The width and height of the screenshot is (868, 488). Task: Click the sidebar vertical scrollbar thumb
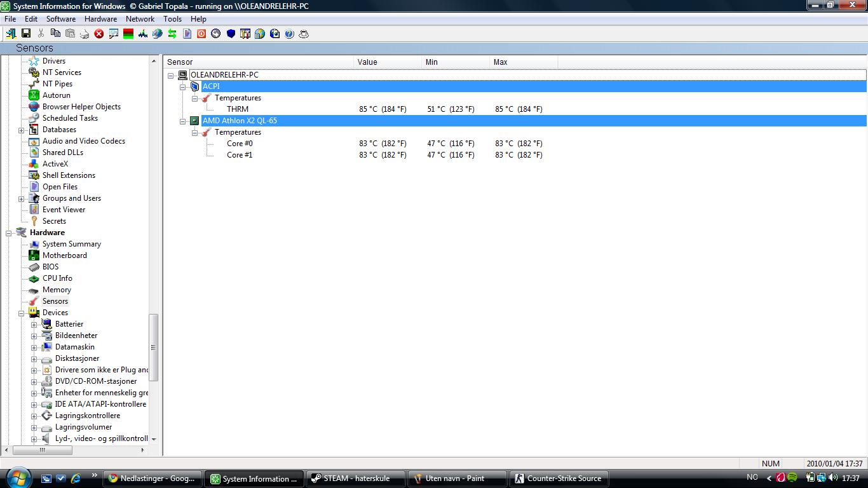[x=153, y=347]
